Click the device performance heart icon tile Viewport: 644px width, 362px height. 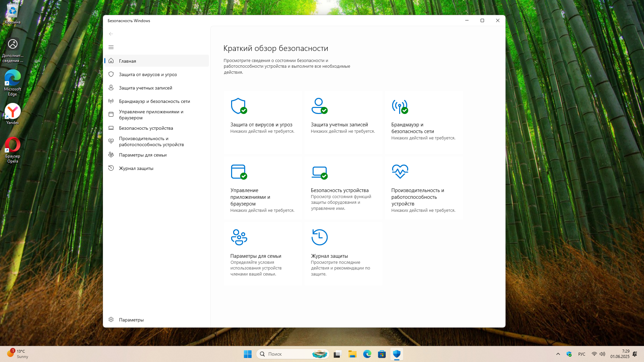point(400,172)
